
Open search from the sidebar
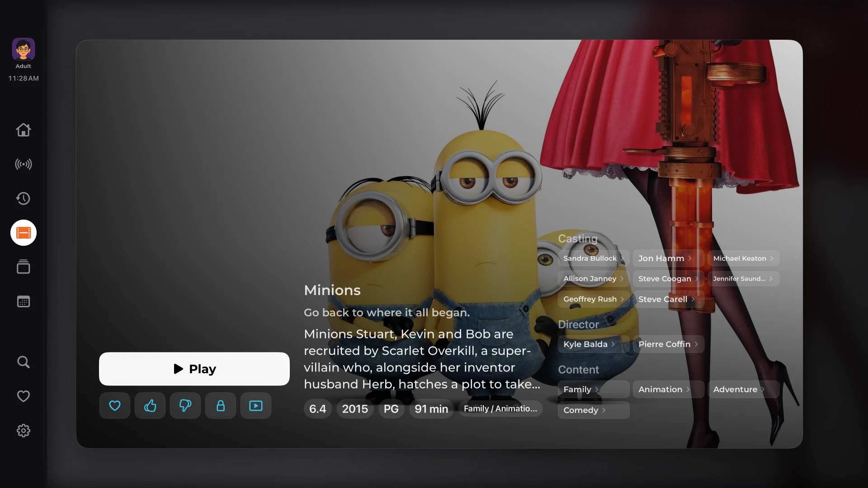24,362
